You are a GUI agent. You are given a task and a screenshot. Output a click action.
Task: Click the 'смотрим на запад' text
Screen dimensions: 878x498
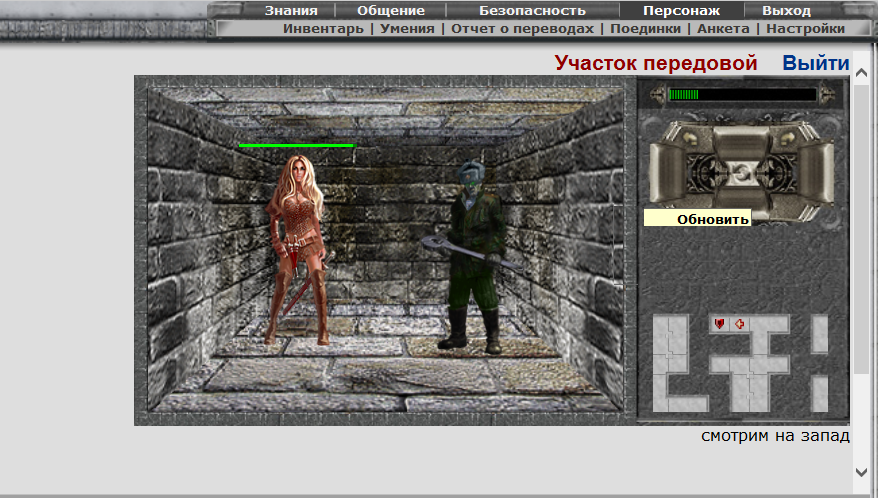click(x=776, y=435)
